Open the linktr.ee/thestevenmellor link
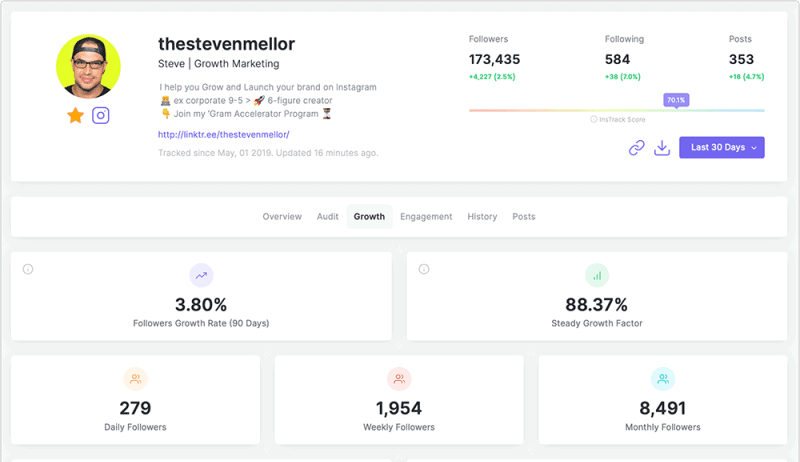 pyautogui.click(x=223, y=134)
